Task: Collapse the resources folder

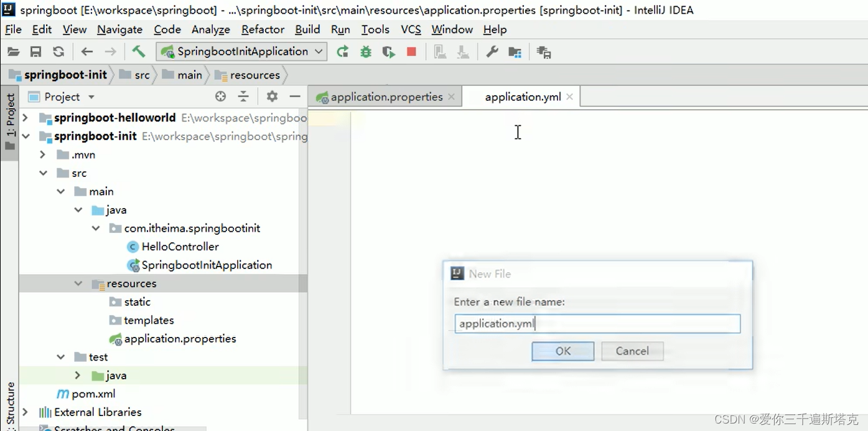Action: click(x=78, y=283)
